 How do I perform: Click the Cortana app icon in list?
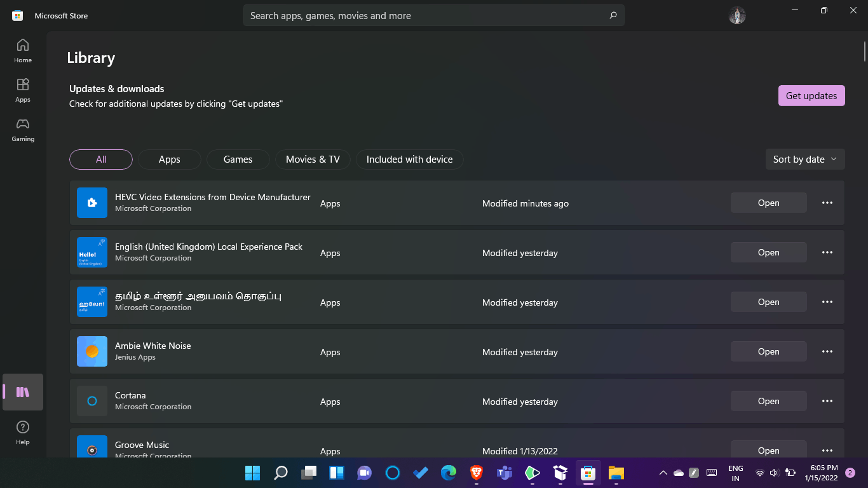92,401
